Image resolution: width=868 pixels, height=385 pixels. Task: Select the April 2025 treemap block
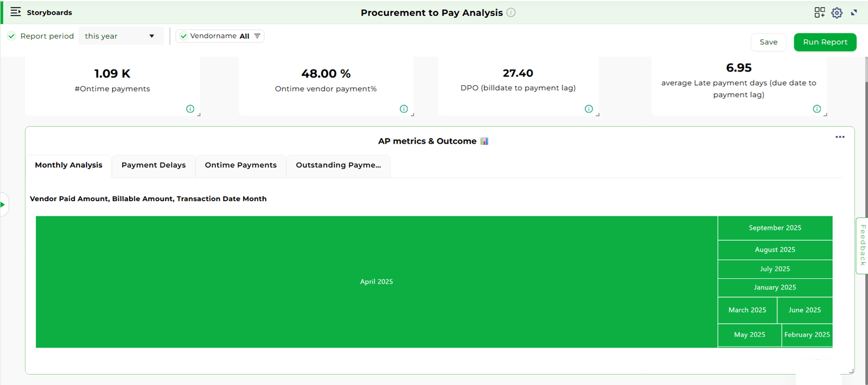376,282
